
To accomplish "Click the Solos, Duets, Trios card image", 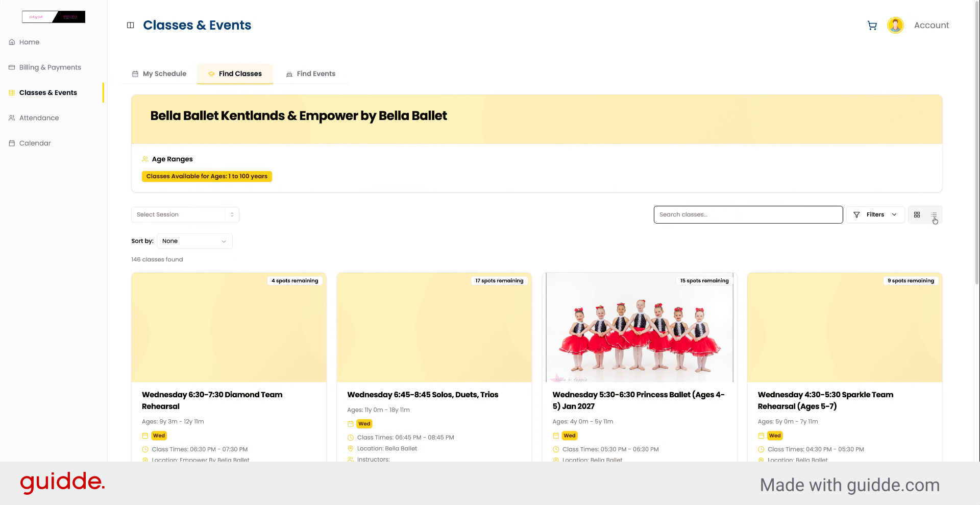I will (x=434, y=327).
